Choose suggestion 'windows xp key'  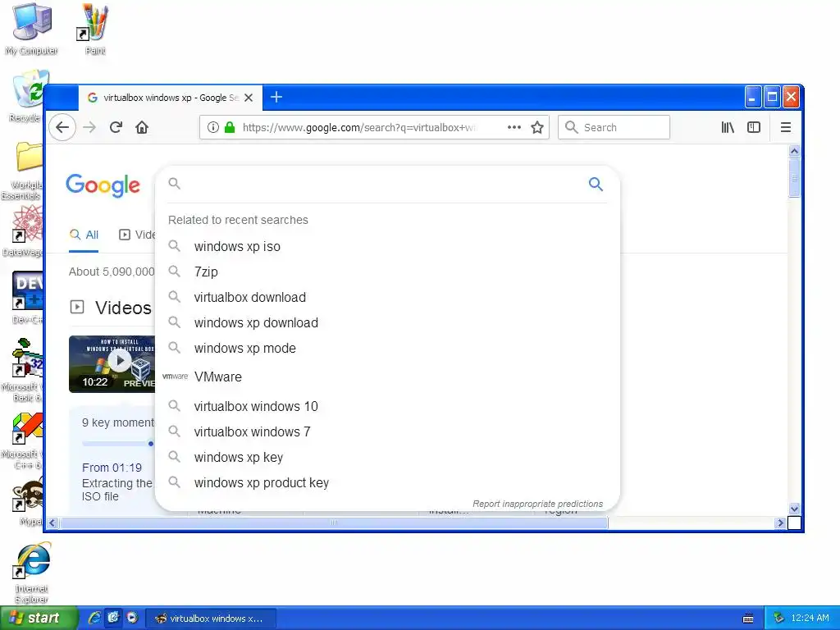pyautogui.click(x=387, y=457)
